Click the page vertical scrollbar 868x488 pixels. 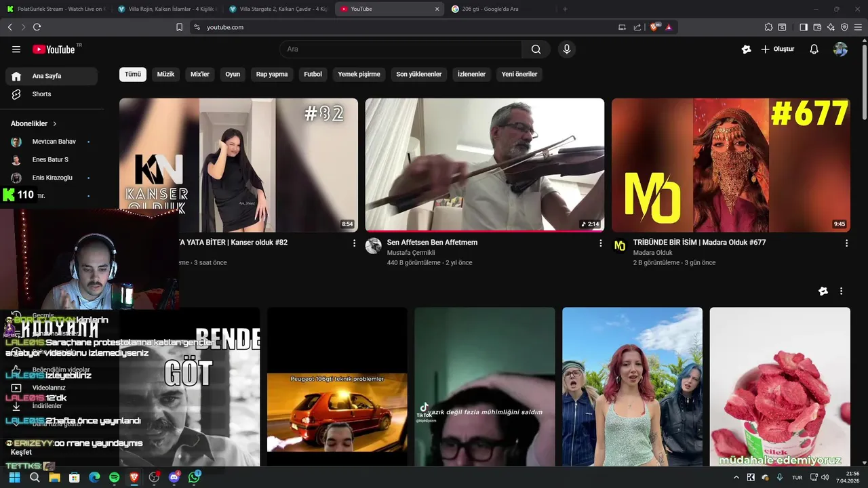pos(864,81)
